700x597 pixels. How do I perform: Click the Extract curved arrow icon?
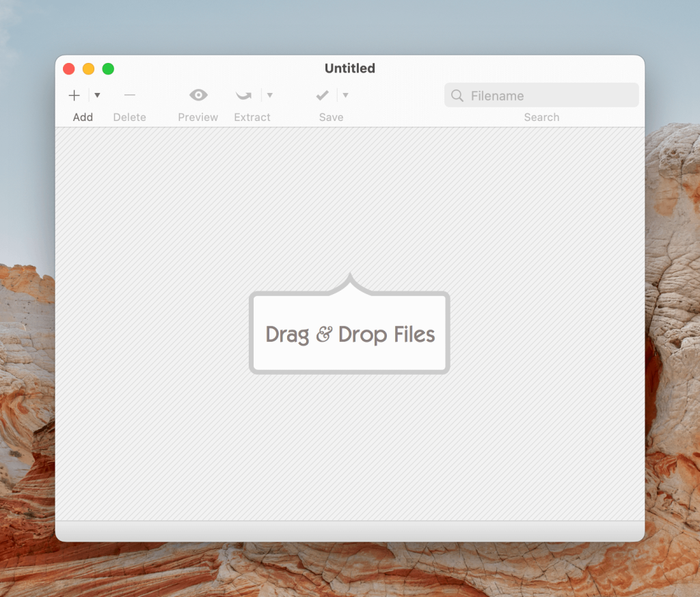[244, 96]
